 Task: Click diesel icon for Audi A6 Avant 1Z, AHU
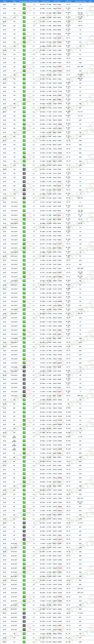point(24,613)
